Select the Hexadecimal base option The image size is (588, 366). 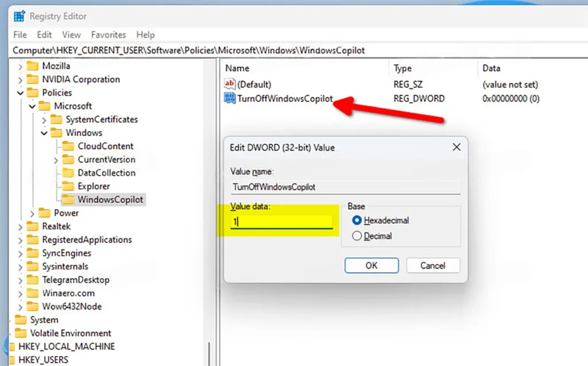point(357,221)
